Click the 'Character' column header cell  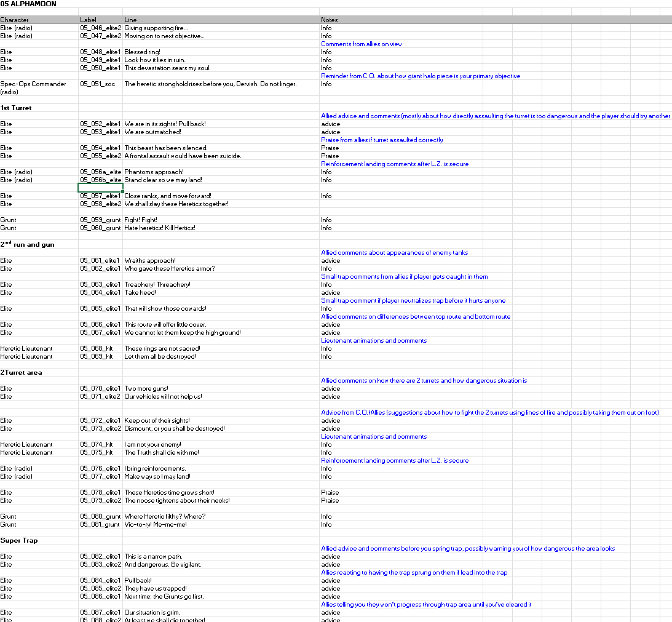[39, 20]
